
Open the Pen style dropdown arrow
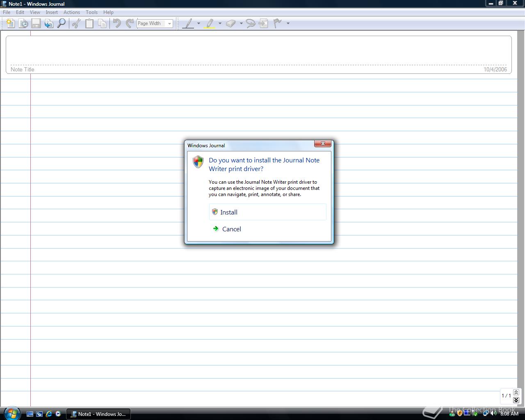[199, 23]
